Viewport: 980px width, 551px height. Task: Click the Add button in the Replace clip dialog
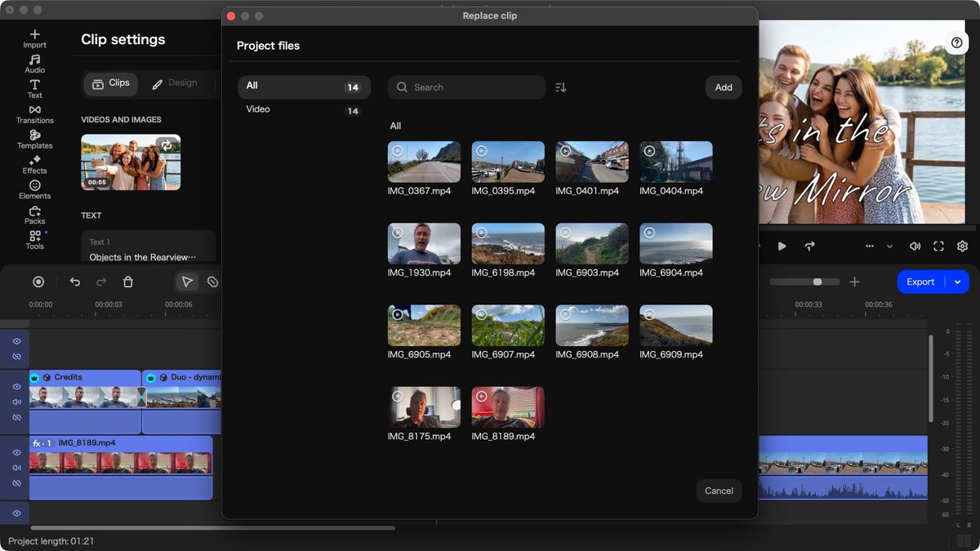(x=724, y=87)
